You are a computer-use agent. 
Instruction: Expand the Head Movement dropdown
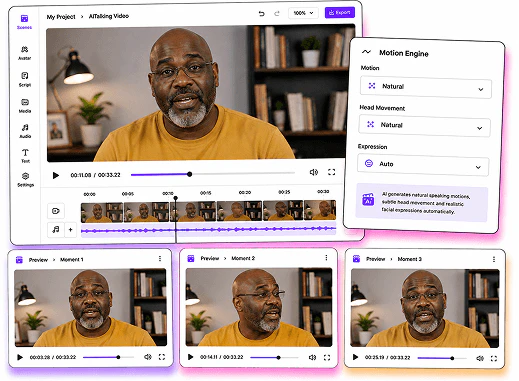tap(424, 126)
